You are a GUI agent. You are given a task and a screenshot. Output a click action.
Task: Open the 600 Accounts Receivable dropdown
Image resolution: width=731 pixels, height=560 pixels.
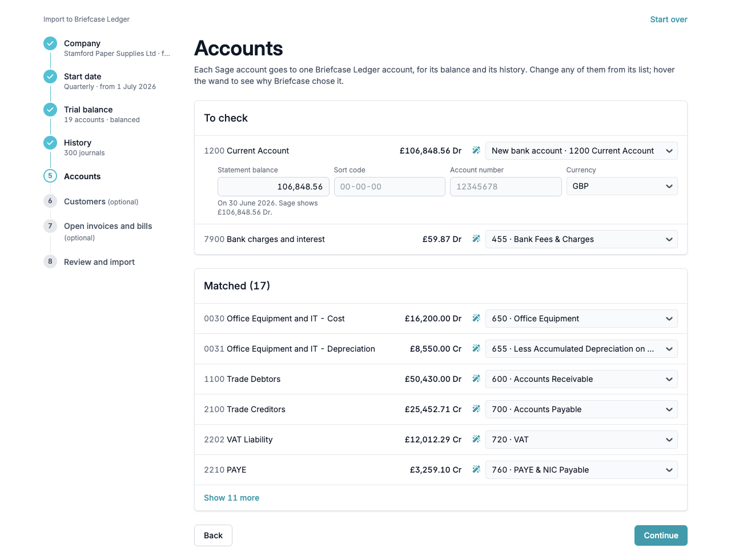click(581, 379)
